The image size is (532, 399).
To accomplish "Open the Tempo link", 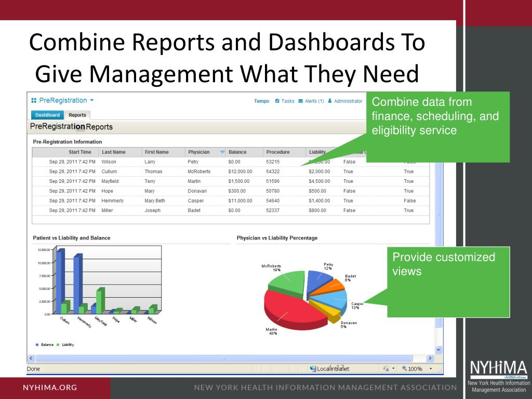I will 262,101.
